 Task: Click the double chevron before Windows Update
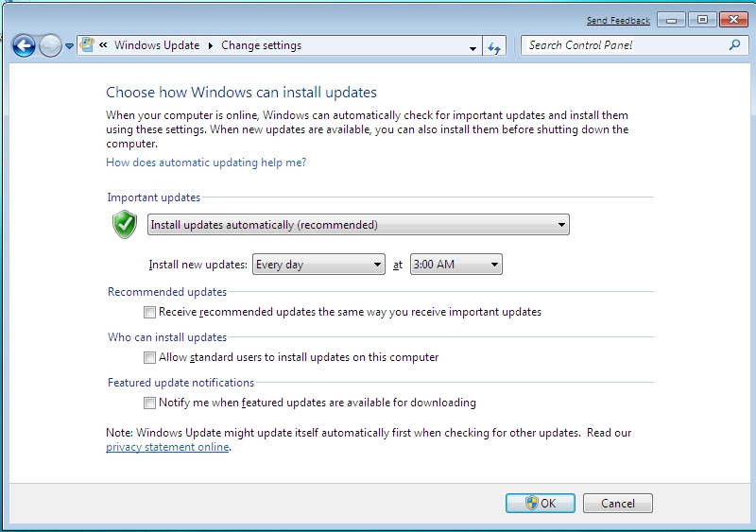[103, 45]
